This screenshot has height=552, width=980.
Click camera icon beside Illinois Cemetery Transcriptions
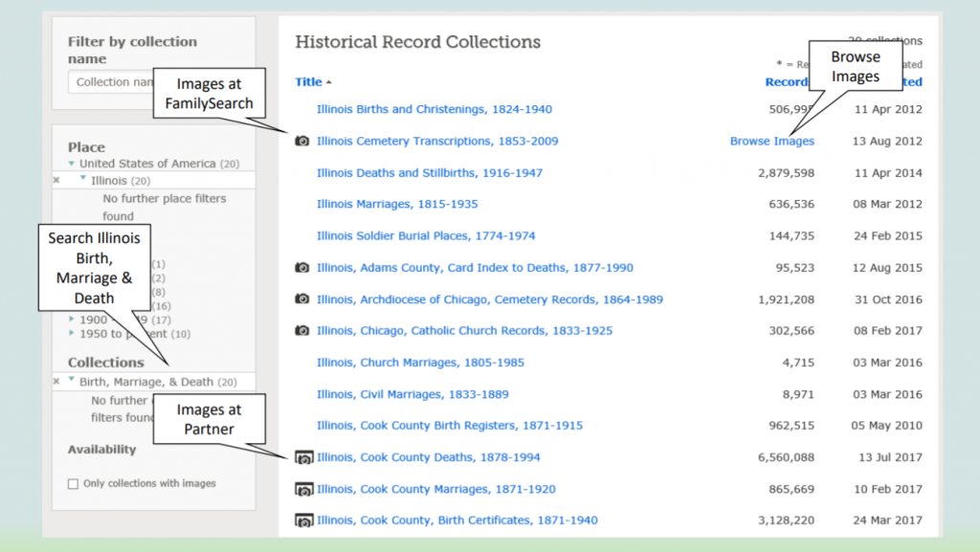[301, 142]
